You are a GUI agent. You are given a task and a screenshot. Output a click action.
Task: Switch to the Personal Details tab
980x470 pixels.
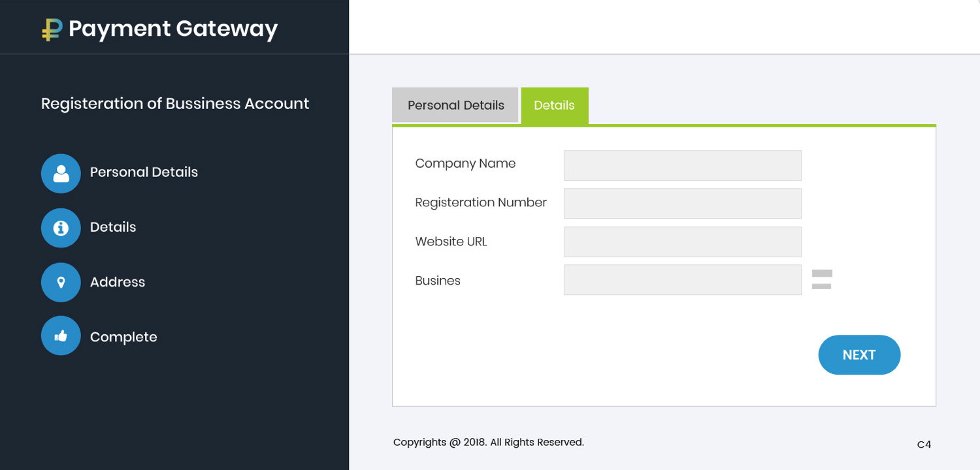[455, 105]
